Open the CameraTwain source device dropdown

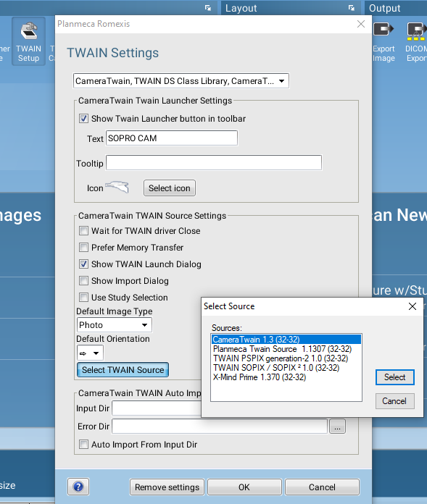(x=181, y=81)
